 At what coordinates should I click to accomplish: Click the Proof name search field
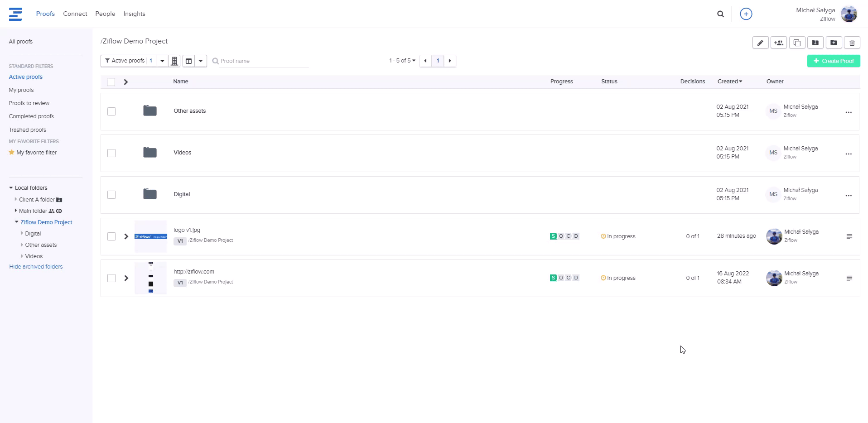click(x=263, y=61)
